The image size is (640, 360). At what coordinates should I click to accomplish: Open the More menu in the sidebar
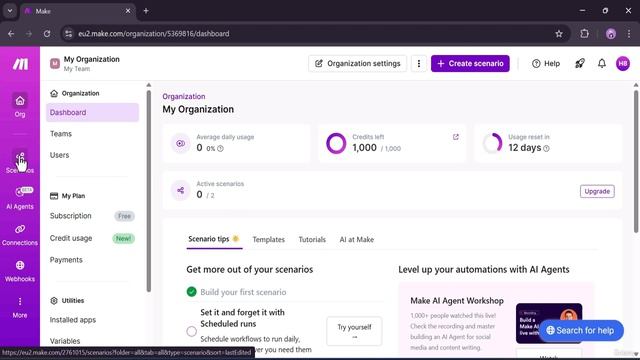click(20, 307)
